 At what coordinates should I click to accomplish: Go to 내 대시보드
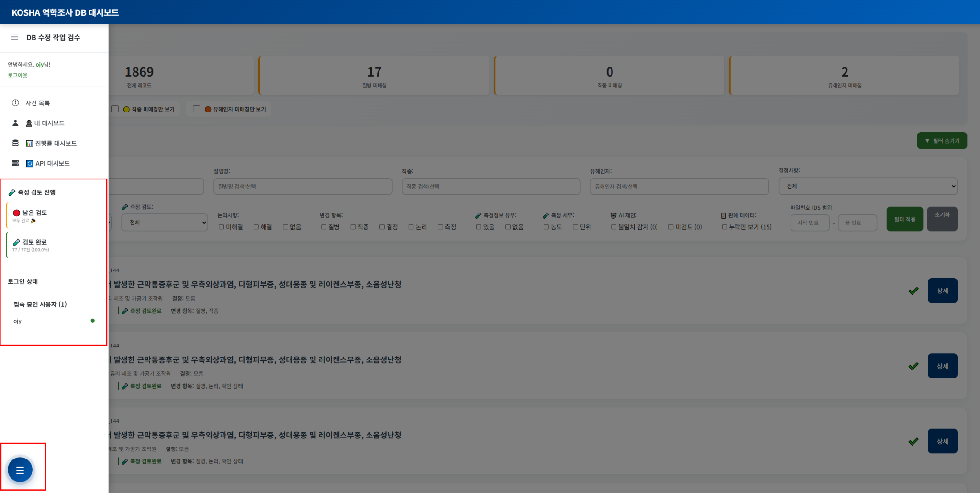point(45,123)
